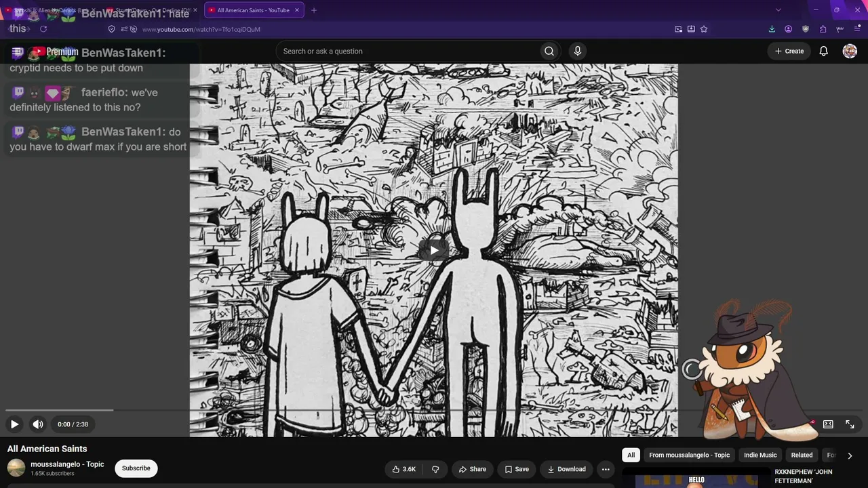This screenshot has width=868, height=488.
Task: Play the video with the bottom-left play button
Action: [14, 424]
